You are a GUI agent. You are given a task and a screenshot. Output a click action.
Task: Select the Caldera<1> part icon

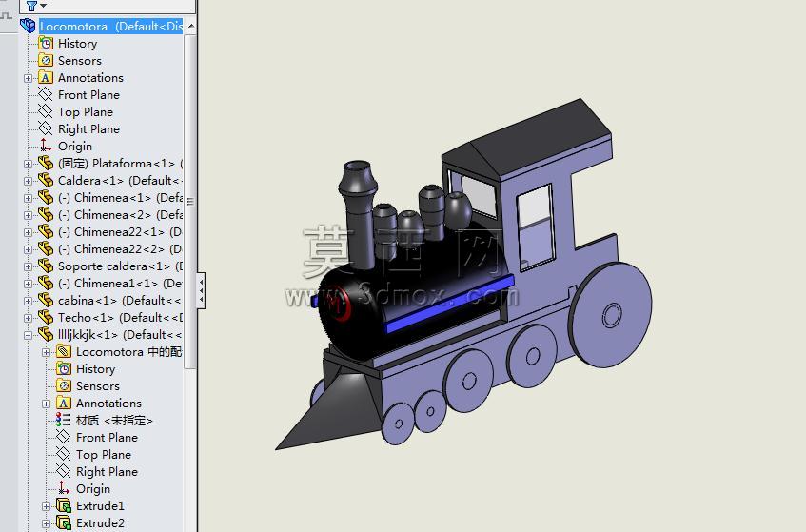click(46, 181)
